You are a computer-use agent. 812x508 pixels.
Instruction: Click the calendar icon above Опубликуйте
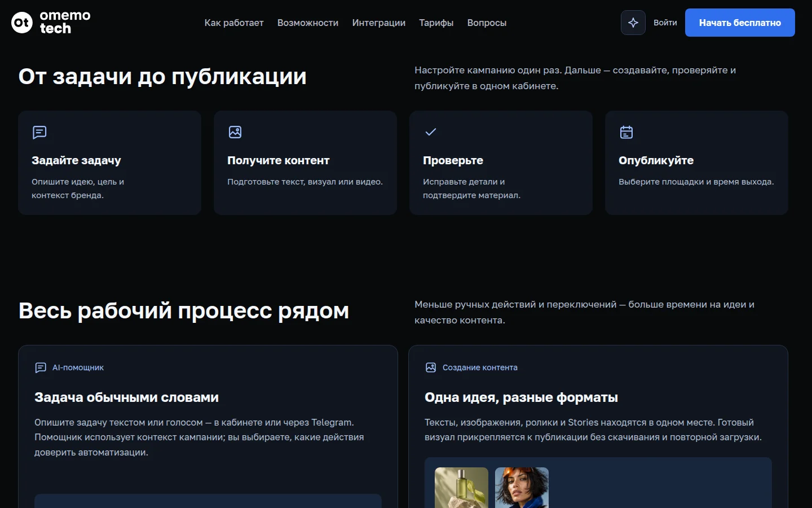coord(626,132)
